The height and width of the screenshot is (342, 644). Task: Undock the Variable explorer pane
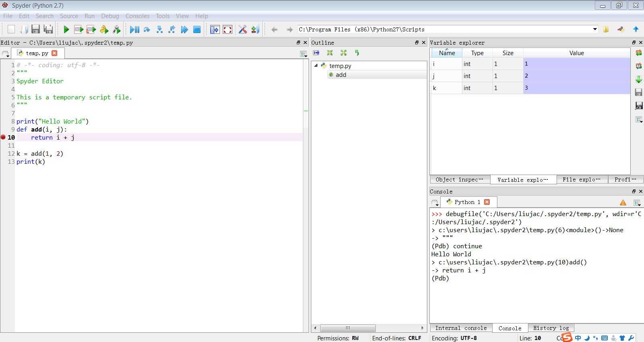click(634, 42)
